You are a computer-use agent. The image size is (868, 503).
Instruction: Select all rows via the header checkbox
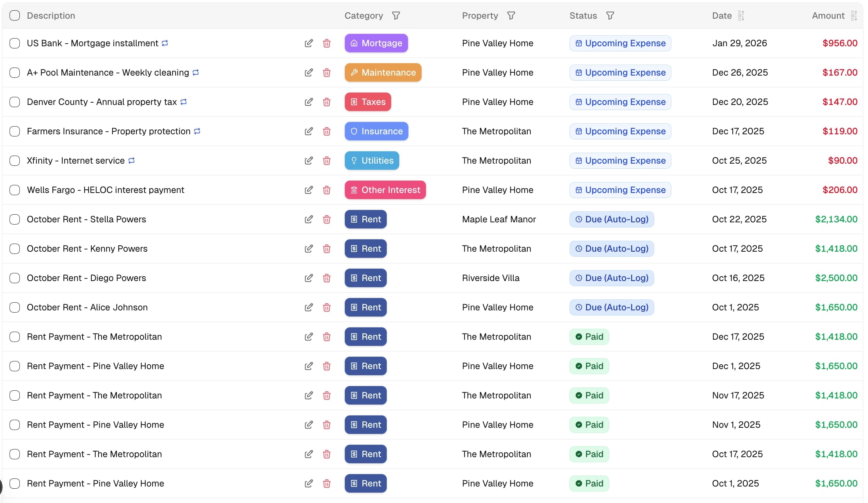tap(15, 15)
